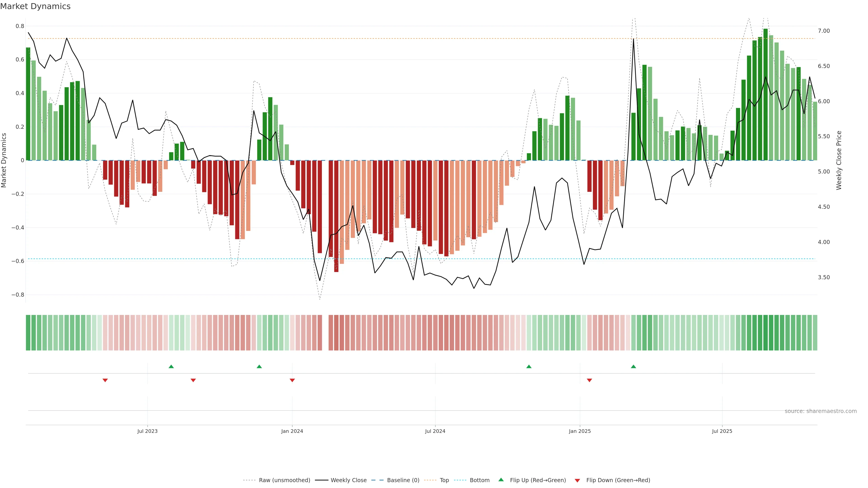Toggle the Bottom legend entry

479,480
